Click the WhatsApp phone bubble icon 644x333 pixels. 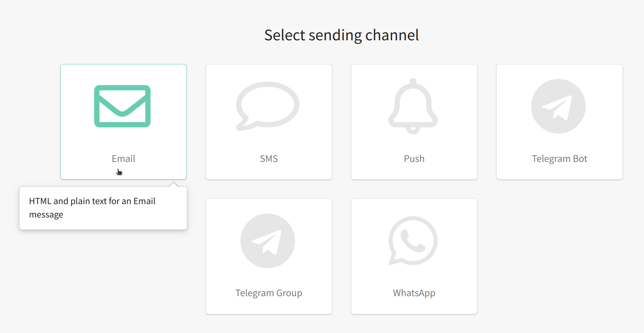coord(413,241)
